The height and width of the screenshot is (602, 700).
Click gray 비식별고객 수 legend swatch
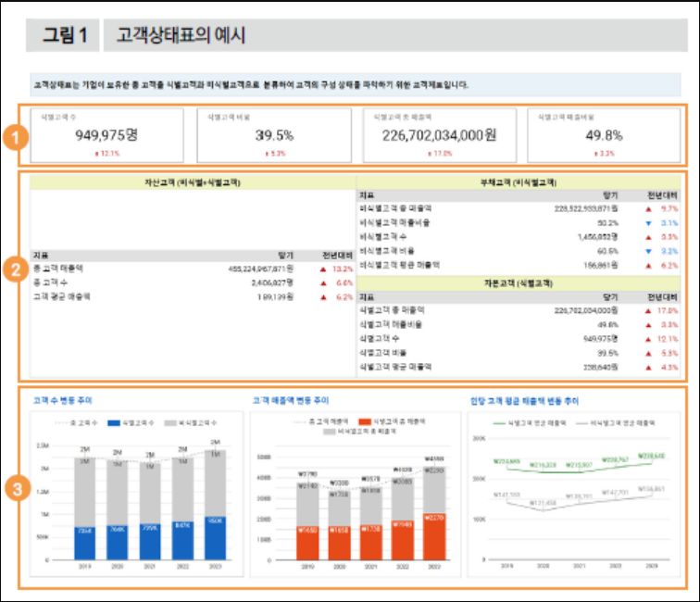click(x=170, y=423)
